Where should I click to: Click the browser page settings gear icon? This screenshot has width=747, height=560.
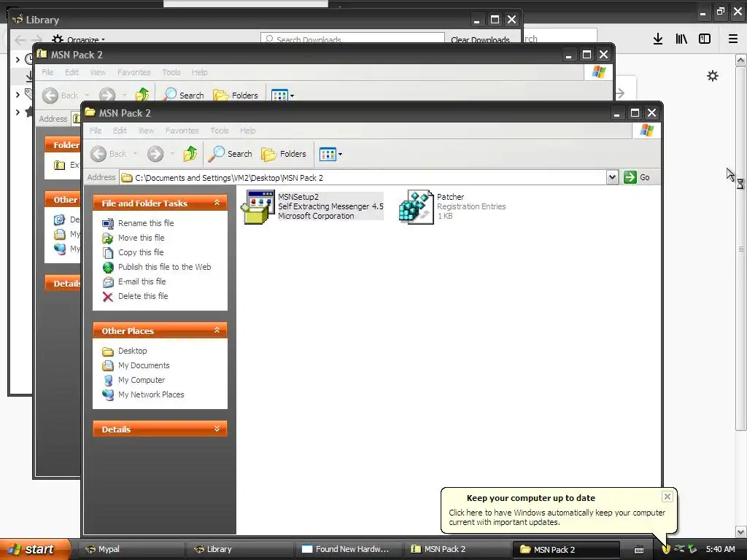[x=712, y=76]
